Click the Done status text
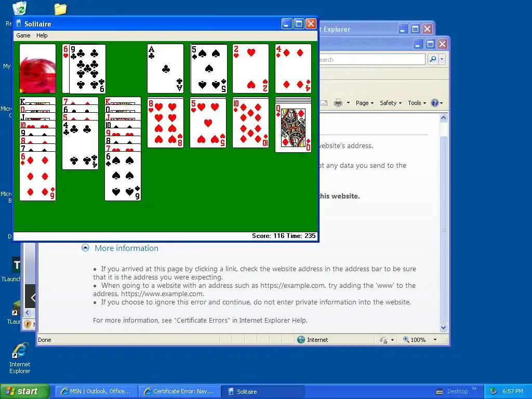 click(x=45, y=340)
